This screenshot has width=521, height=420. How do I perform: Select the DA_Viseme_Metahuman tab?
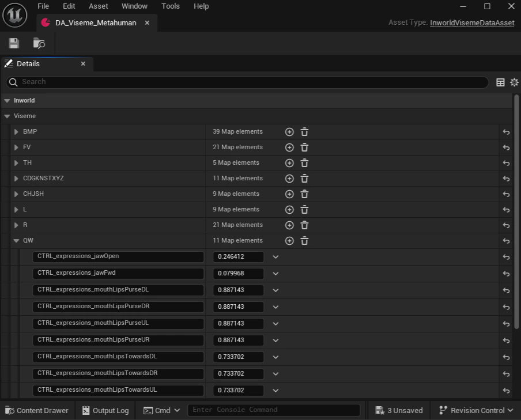[x=96, y=23]
